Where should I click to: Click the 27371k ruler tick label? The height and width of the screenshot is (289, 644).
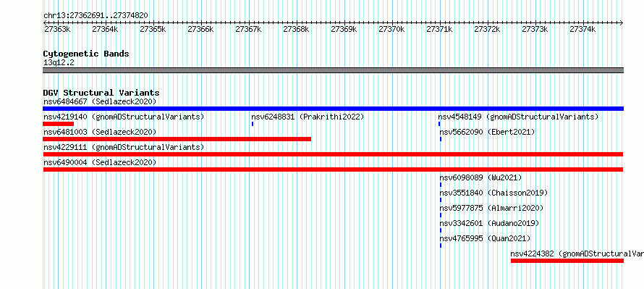439,29
